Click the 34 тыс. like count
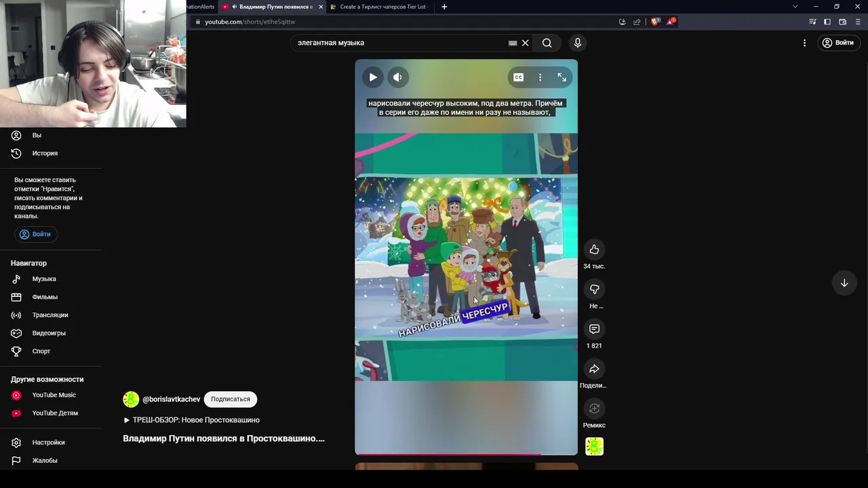This screenshot has height=488, width=868. [x=594, y=266]
